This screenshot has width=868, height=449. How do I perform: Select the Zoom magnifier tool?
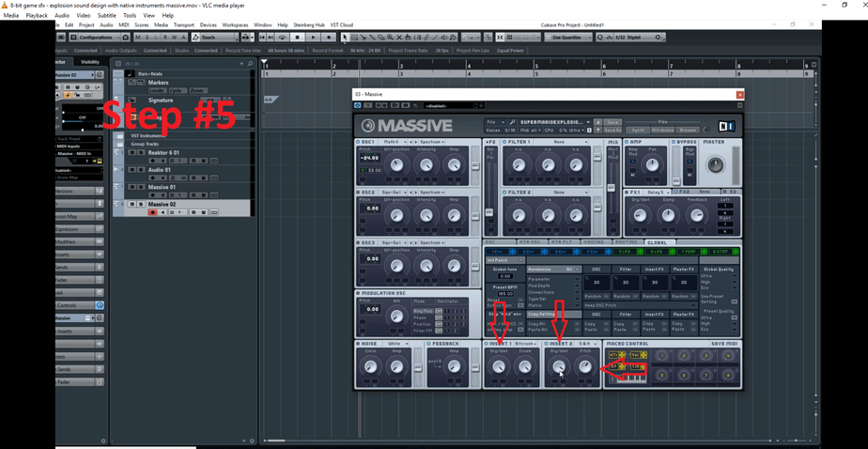tap(390, 37)
